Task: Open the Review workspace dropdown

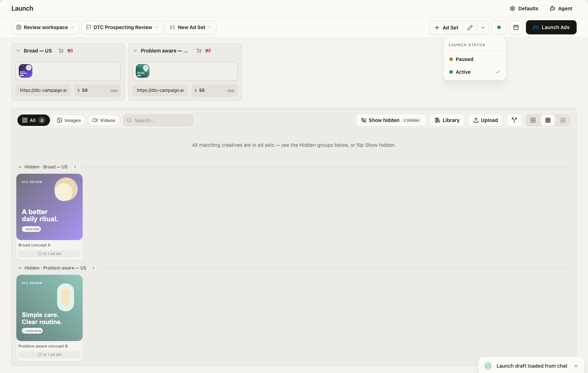Action: click(45, 27)
